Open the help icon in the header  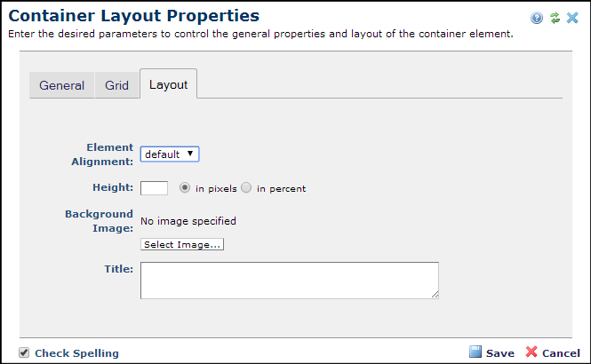(537, 18)
